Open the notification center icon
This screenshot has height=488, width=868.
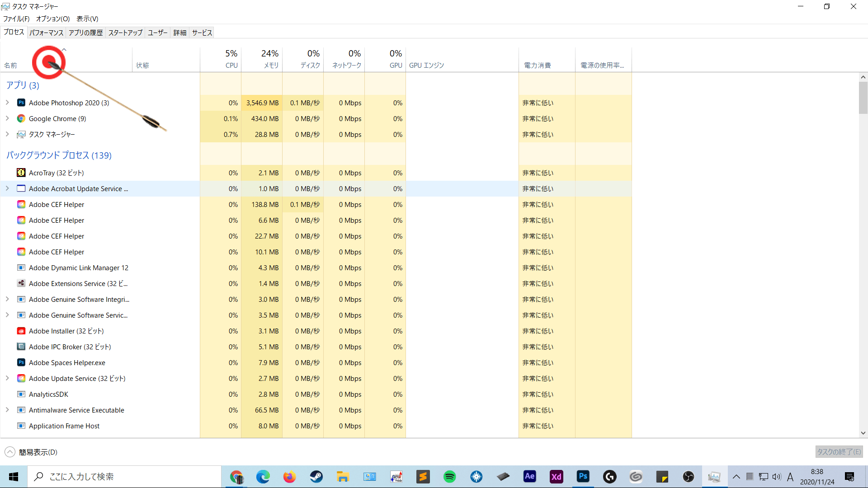pyautogui.click(x=849, y=477)
